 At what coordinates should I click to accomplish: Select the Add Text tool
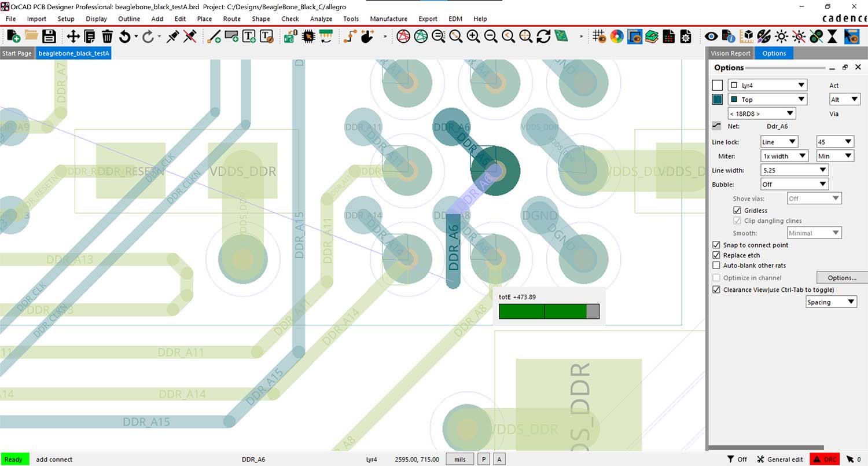pos(249,36)
